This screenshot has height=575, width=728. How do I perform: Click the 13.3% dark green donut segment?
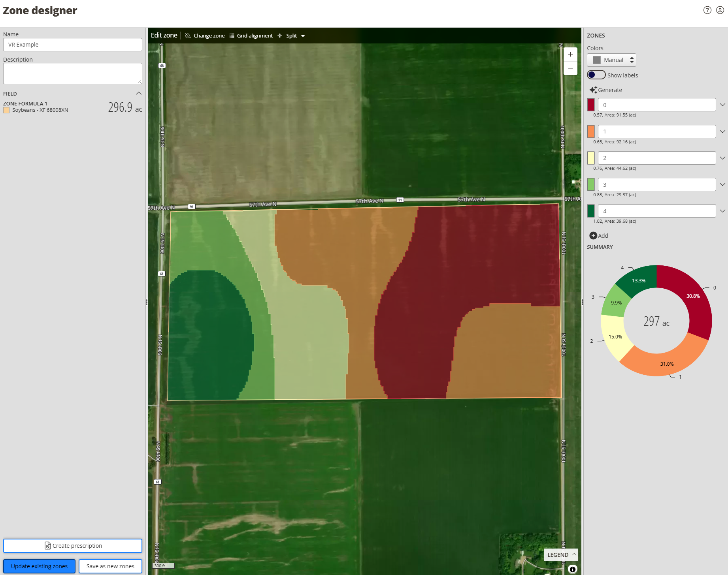638,281
